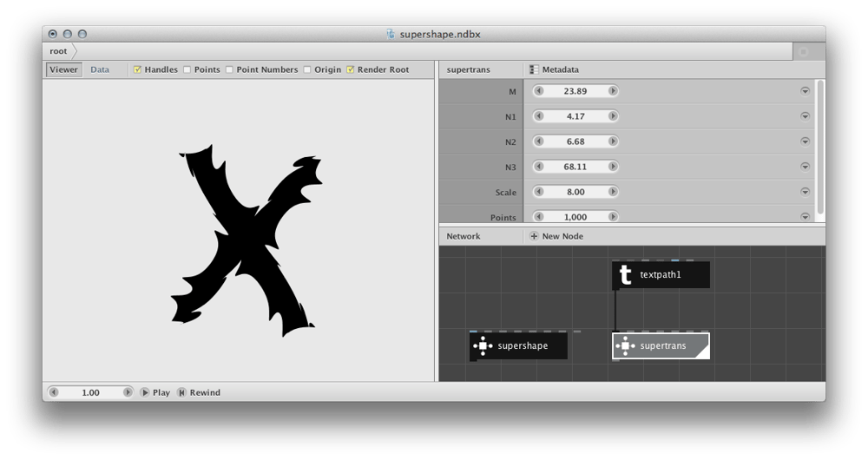
Task: Click the New Node button
Action: click(556, 236)
